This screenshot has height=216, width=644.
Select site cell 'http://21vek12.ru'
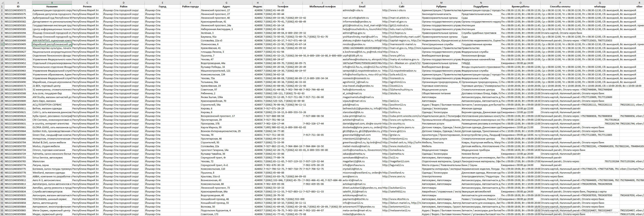pos(402,86)
